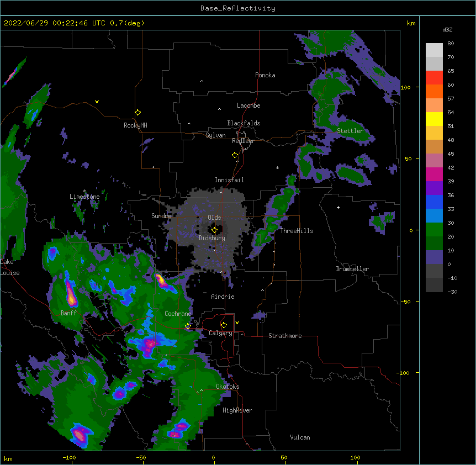
Task: Click the intense storm cell north of Banff
Action: click(x=71, y=293)
